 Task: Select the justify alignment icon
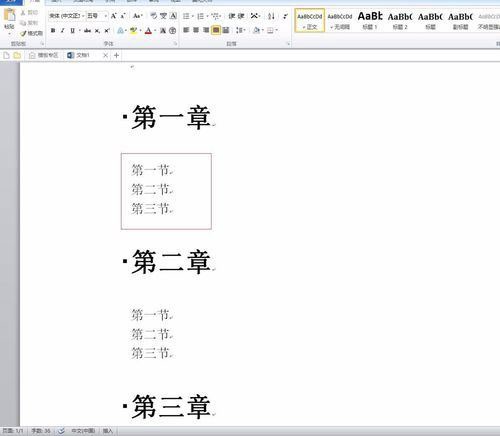(x=216, y=30)
